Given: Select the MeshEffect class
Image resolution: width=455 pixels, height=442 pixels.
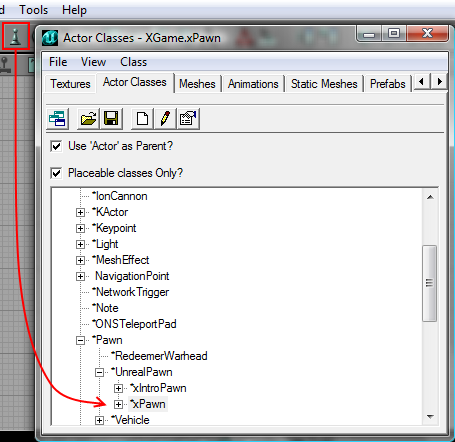Looking at the screenshot, I should tap(121, 260).
